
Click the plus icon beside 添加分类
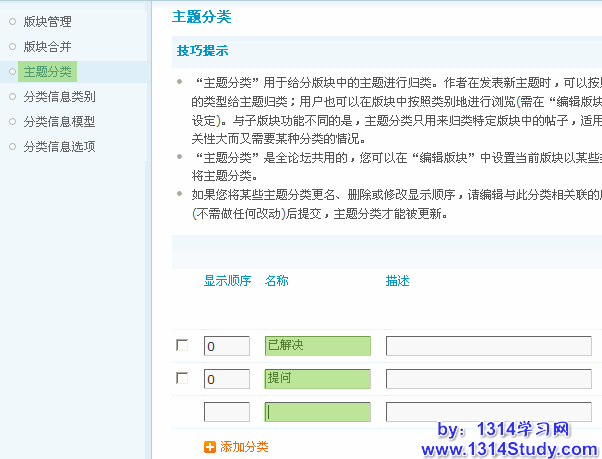210,447
